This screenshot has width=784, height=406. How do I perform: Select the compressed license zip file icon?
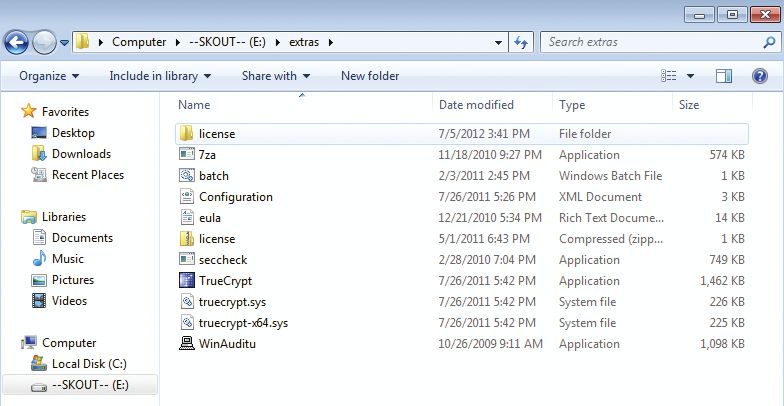[x=186, y=238]
